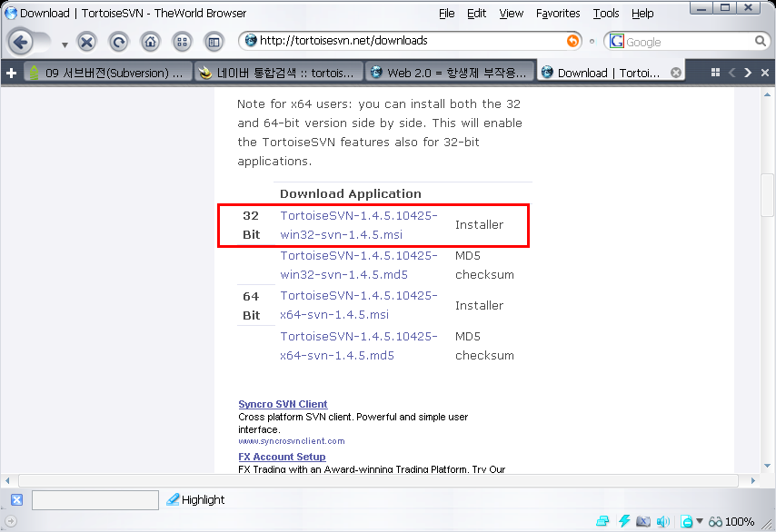Close the find bar with the blue X
The height and width of the screenshot is (532, 776).
pyautogui.click(x=17, y=500)
